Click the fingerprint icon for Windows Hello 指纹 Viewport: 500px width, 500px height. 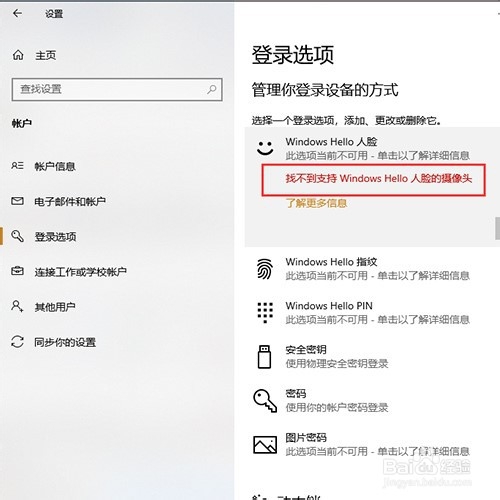pos(265,269)
